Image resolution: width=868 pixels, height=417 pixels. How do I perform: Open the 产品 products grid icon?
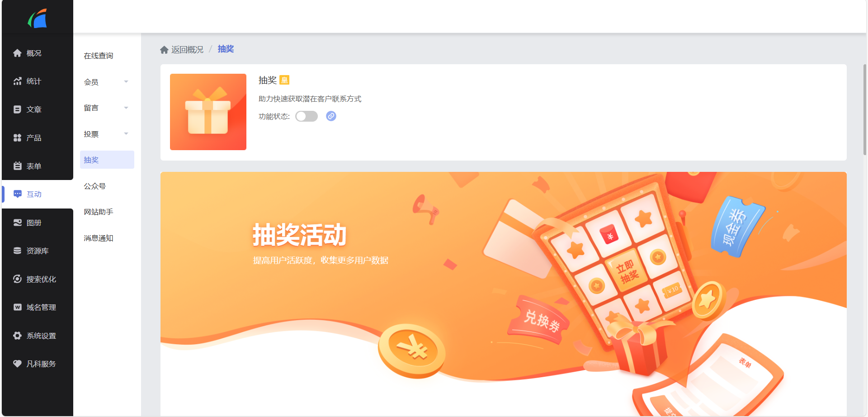(17, 137)
